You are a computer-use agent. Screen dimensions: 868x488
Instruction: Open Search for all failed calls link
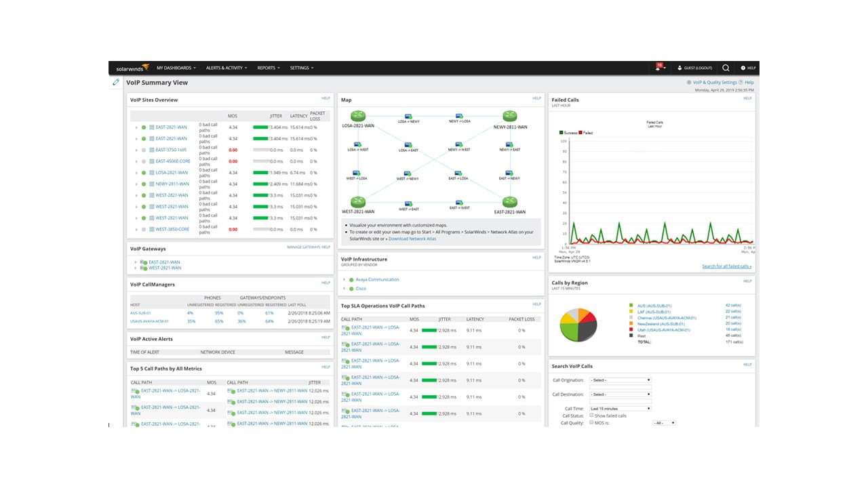click(726, 266)
